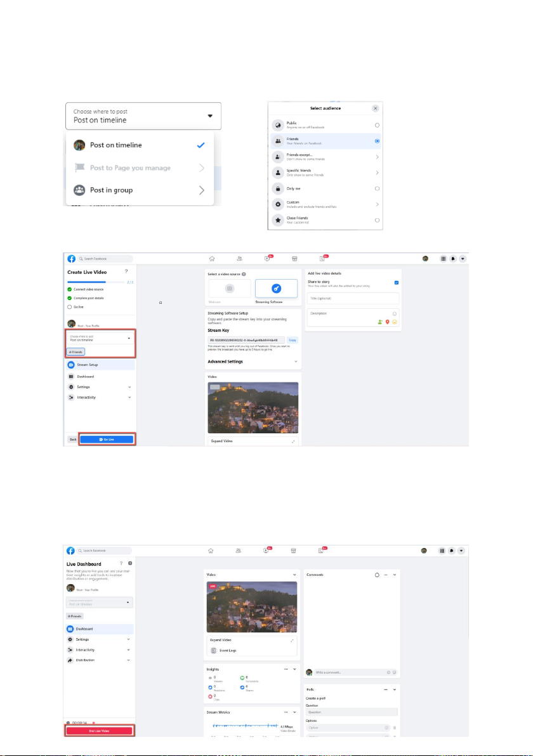
Task: Open Home icon on Create Live Video screen
Action: (x=212, y=259)
